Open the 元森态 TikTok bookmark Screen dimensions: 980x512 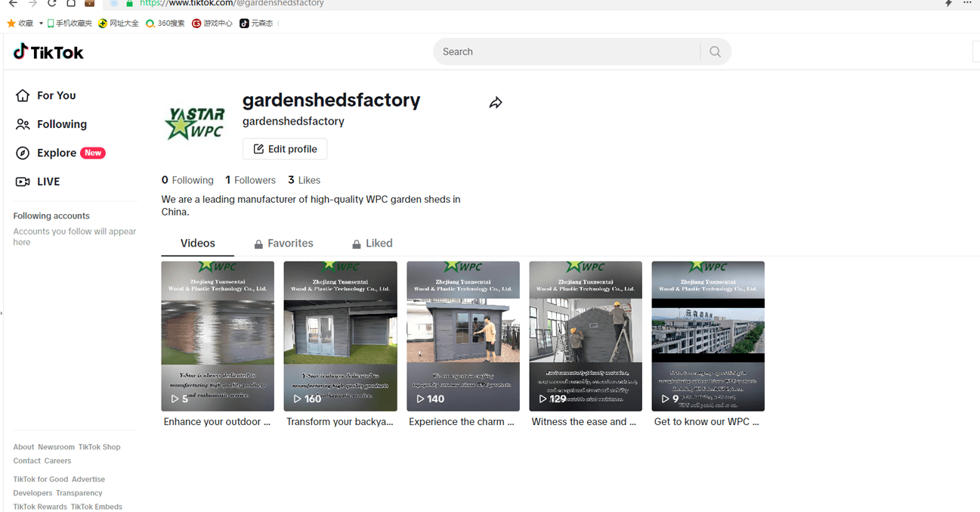pyautogui.click(x=256, y=23)
